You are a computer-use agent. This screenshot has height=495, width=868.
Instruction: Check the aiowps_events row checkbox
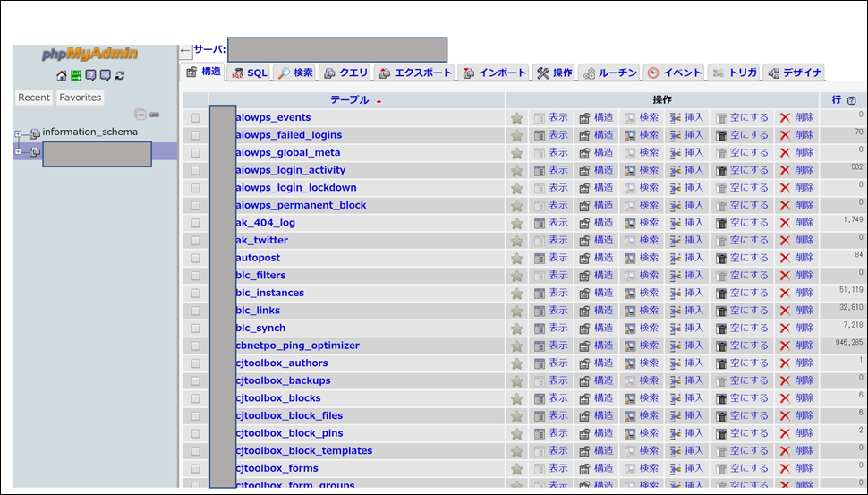click(195, 118)
